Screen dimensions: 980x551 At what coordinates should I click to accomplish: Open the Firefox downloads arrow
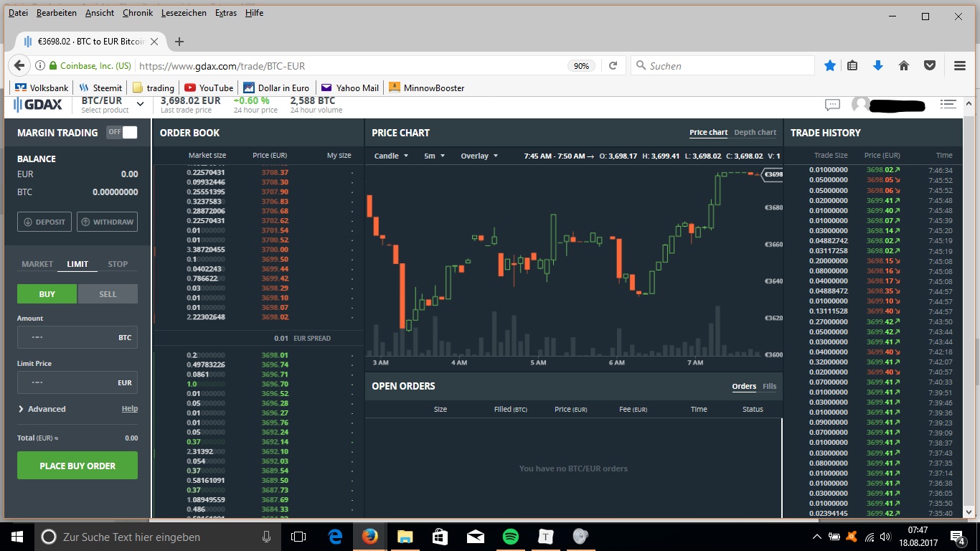click(x=878, y=65)
